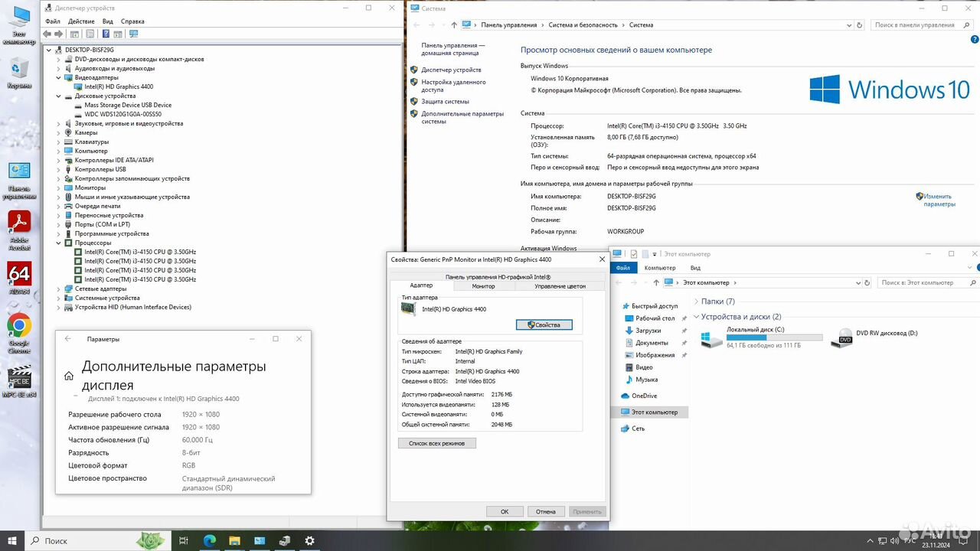Click the refresh icon in Explorer address bar
Screen dimensions: 980x551
click(x=868, y=282)
